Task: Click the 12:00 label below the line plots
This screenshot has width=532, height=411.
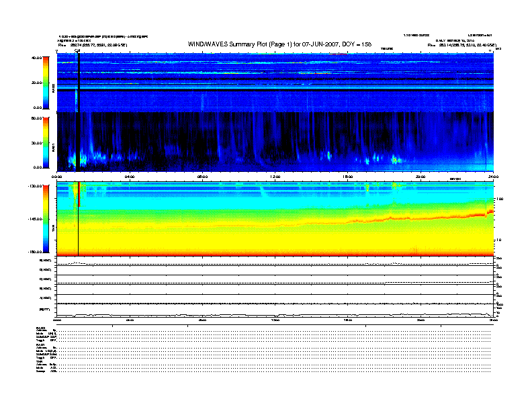Action: (275, 320)
